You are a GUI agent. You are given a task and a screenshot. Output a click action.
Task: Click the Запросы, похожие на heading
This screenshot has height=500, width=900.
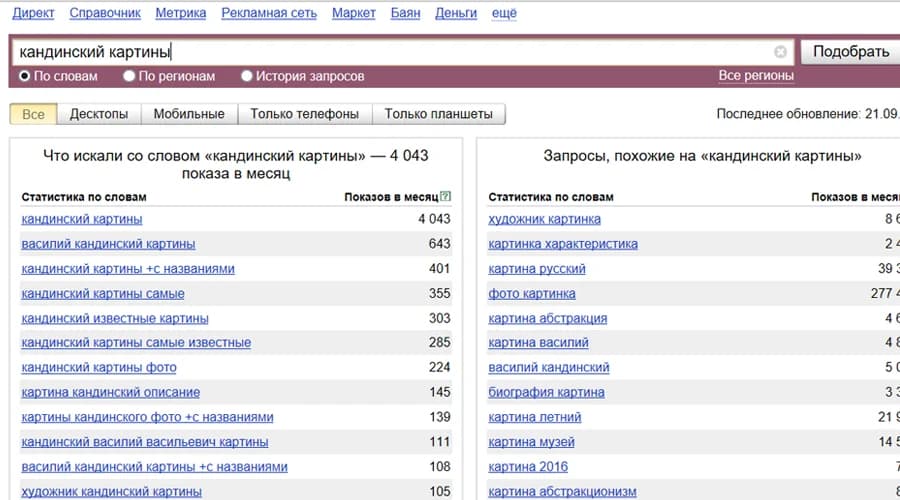click(702, 156)
